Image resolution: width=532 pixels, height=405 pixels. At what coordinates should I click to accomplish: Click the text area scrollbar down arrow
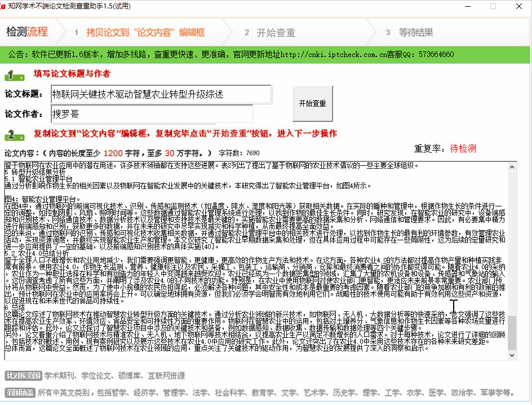512,355
